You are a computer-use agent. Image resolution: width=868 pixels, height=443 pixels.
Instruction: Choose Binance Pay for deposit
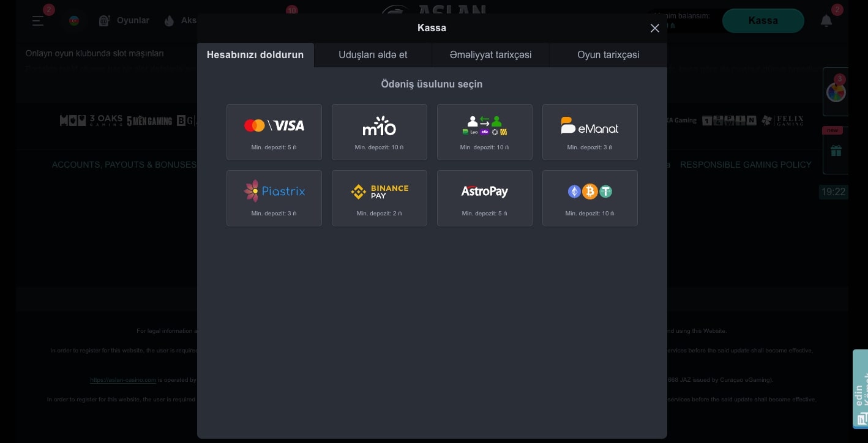click(x=380, y=198)
